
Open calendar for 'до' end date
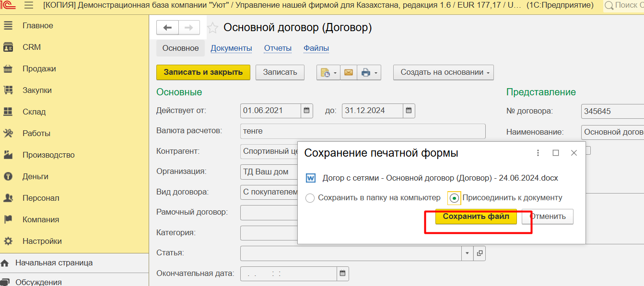pyautogui.click(x=409, y=111)
